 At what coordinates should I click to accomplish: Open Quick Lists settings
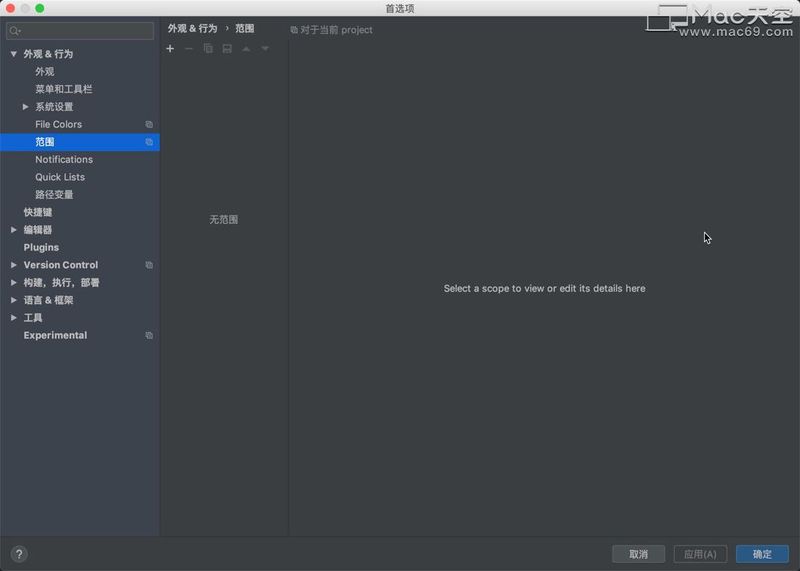(60, 177)
